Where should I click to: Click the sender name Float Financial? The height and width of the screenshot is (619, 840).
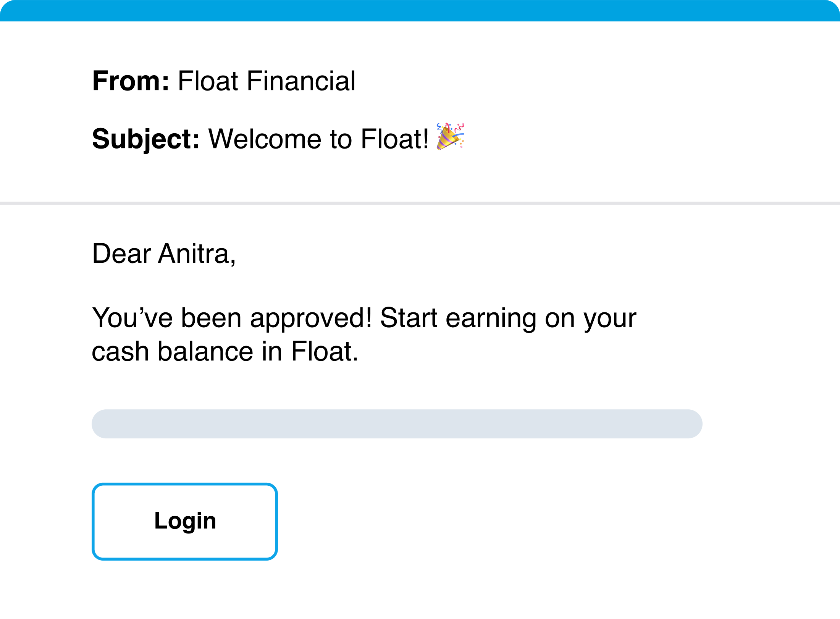tap(267, 81)
